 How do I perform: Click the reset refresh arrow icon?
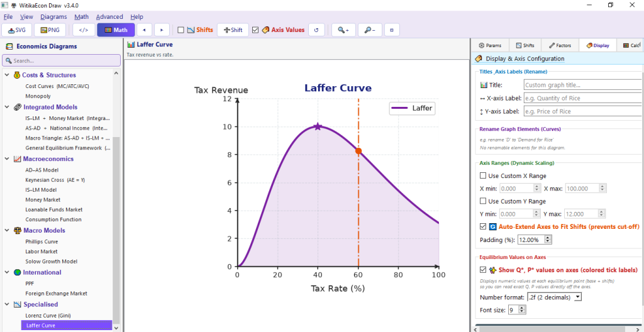[316, 30]
